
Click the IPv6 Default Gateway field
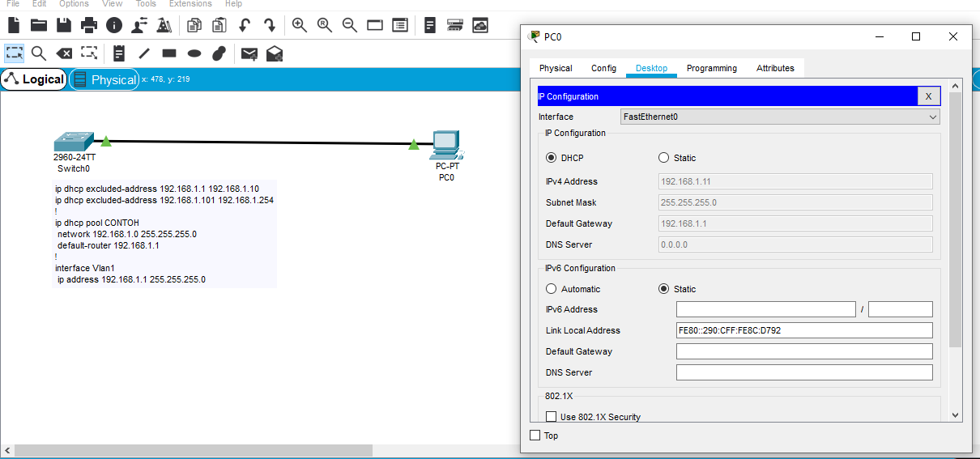[804, 351]
